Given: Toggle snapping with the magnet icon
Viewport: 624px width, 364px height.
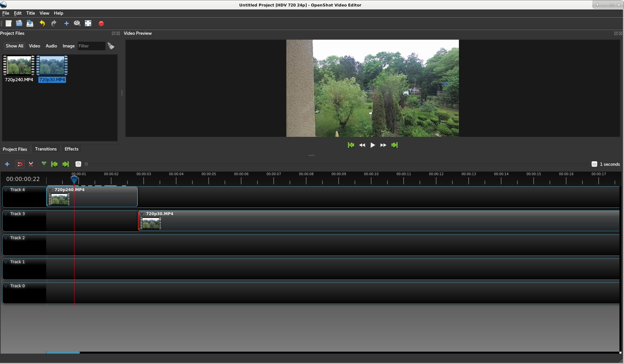Looking at the screenshot, I should (20, 164).
